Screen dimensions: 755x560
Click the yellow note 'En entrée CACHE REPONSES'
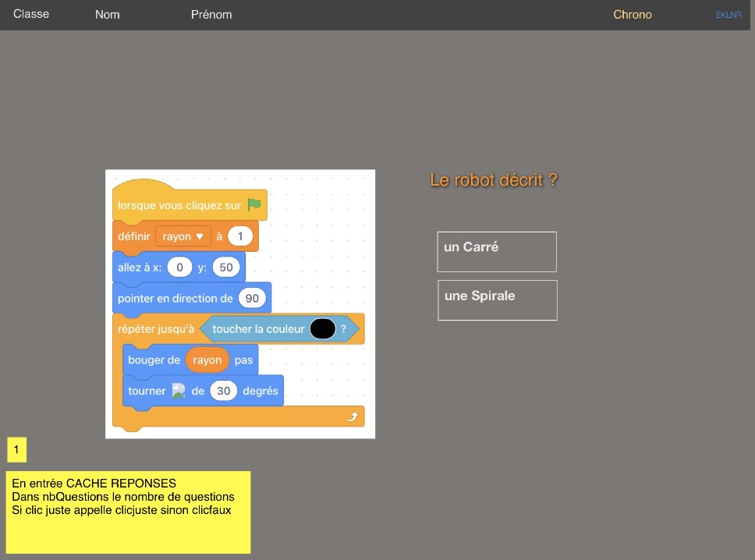coord(128,512)
